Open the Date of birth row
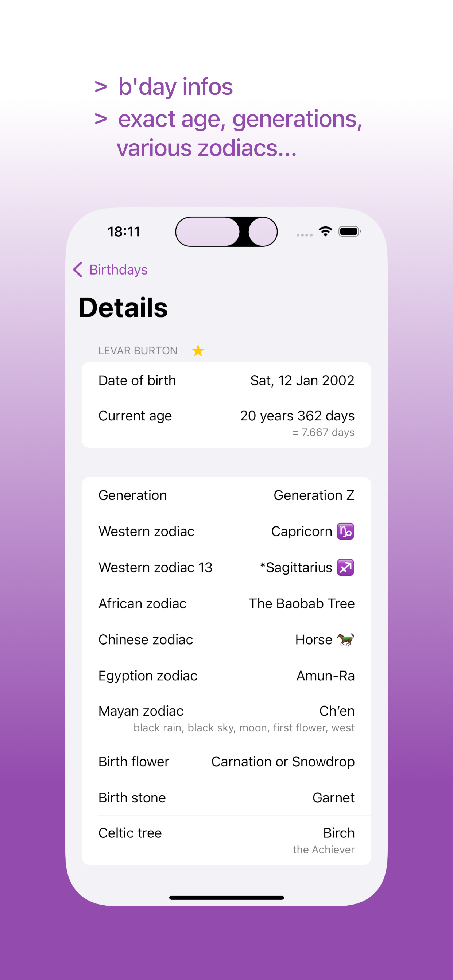 coord(226,380)
